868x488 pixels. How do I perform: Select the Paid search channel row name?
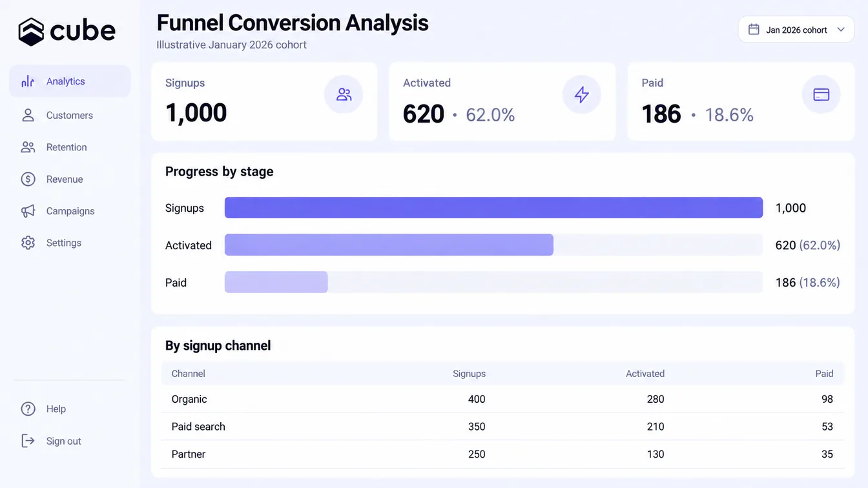pyautogui.click(x=198, y=427)
